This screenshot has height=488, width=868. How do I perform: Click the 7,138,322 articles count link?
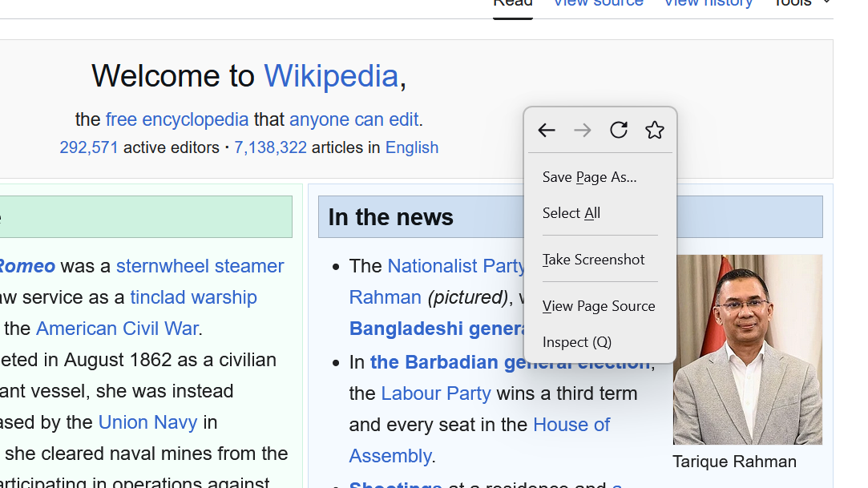tap(270, 147)
